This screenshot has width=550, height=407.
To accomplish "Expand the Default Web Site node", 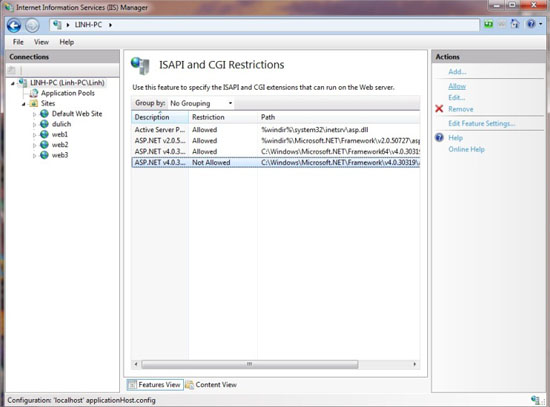I will click(34, 114).
